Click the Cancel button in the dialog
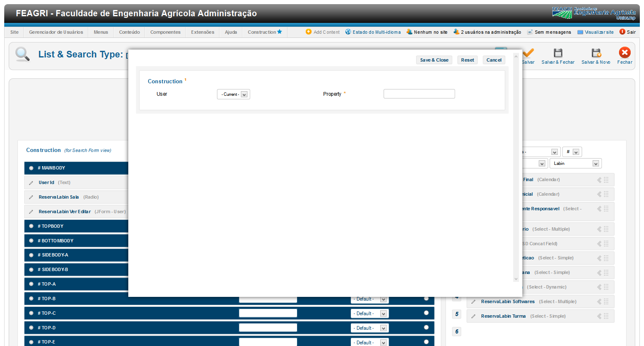 (x=494, y=60)
